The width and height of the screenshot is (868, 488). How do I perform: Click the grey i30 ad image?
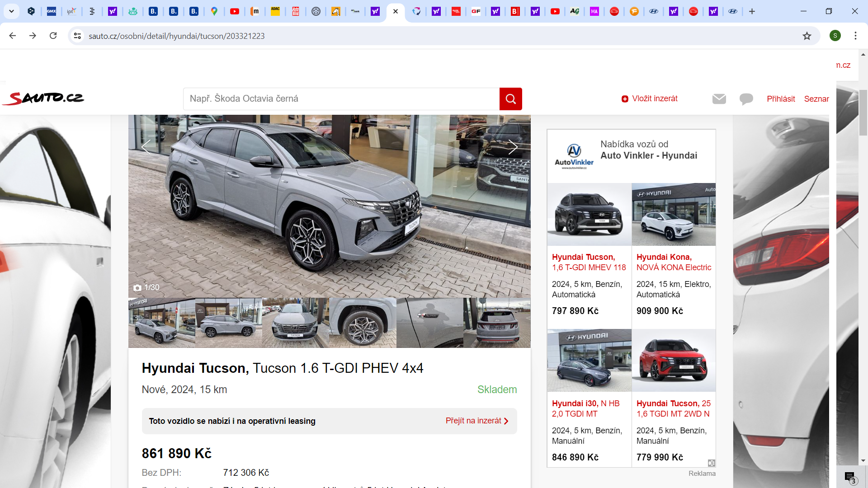(589, 360)
